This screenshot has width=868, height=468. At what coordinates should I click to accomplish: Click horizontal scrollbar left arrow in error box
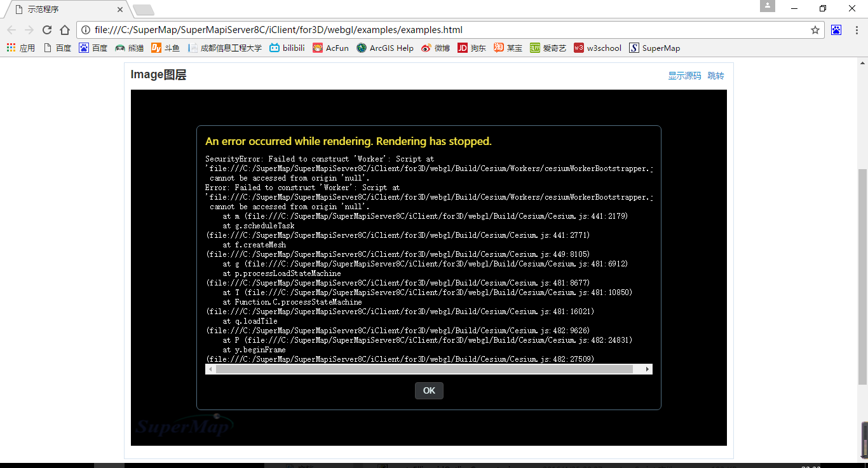click(210, 369)
